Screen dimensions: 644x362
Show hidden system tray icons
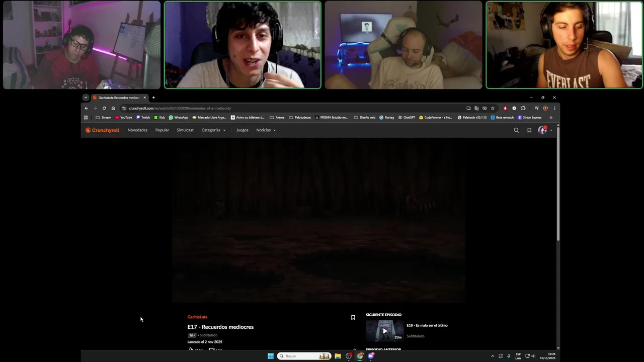tap(493, 356)
